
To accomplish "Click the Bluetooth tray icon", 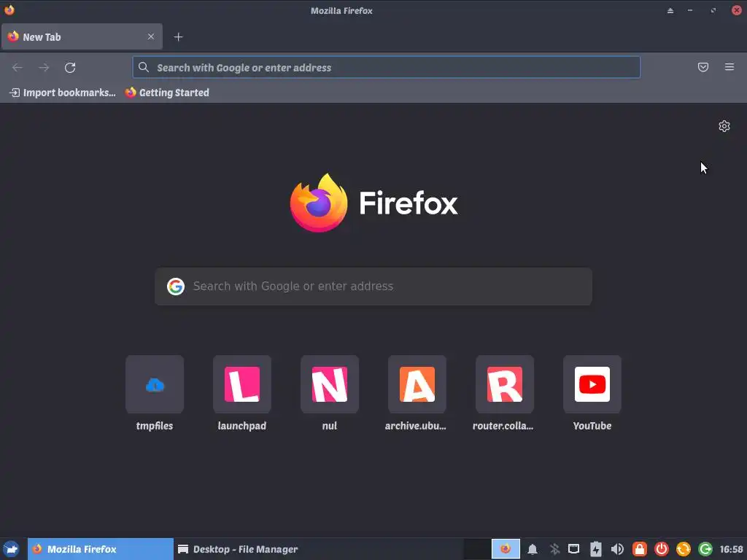I will coord(554,549).
